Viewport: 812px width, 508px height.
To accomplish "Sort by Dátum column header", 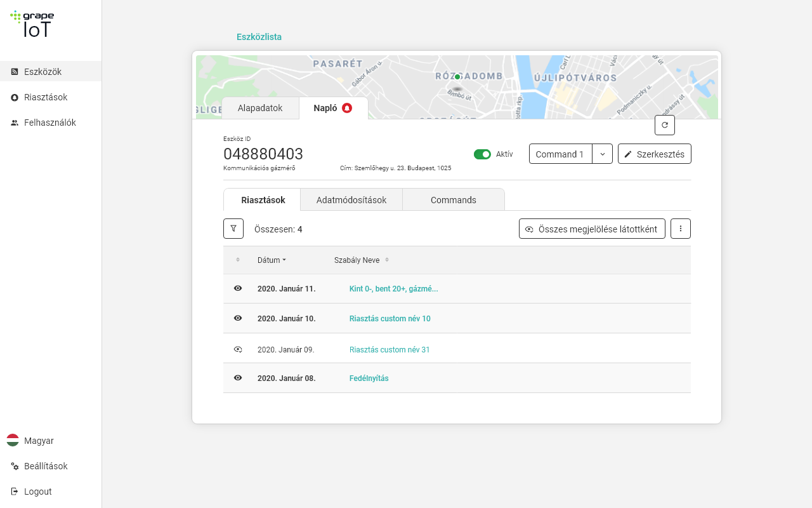I will (x=272, y=260).
